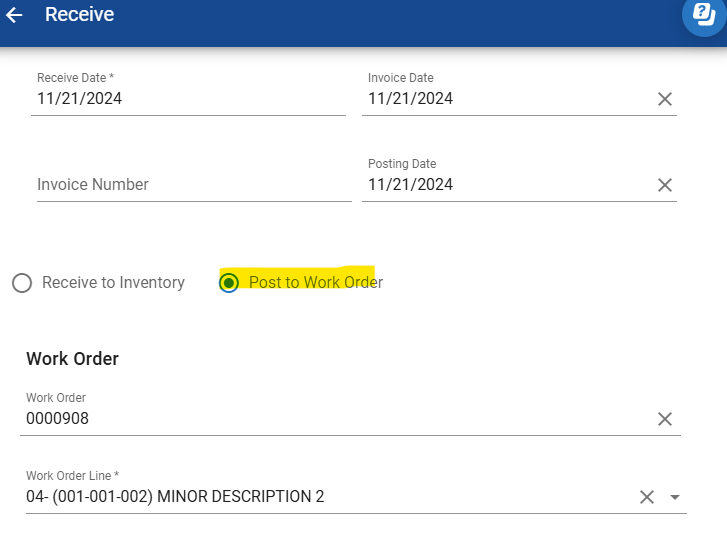Clear the Posting Date value

[664, 185]
